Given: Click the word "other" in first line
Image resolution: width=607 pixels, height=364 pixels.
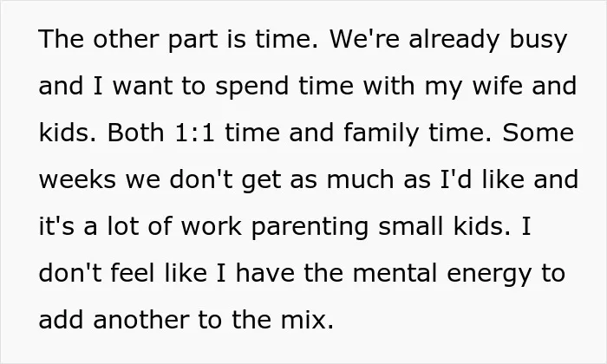Looking at the screenshot, I should coord(126,39).
